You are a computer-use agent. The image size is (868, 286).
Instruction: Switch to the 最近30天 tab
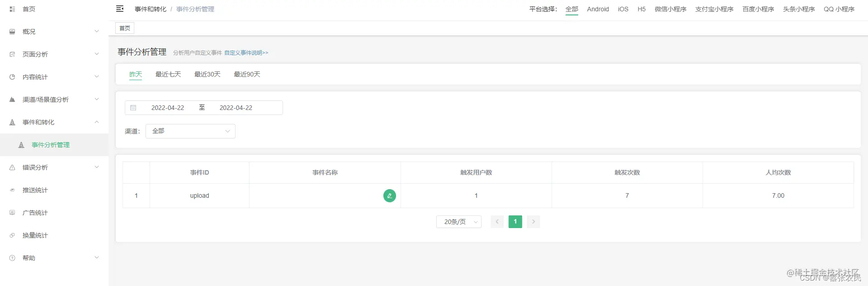click(x=208, y=74)
